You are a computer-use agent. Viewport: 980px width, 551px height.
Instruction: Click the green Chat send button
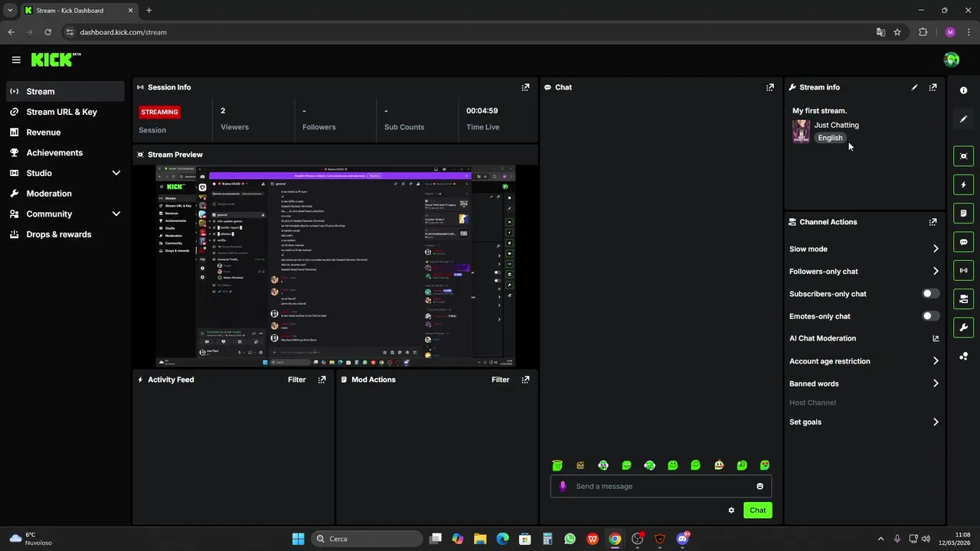[x=757, y=510]
